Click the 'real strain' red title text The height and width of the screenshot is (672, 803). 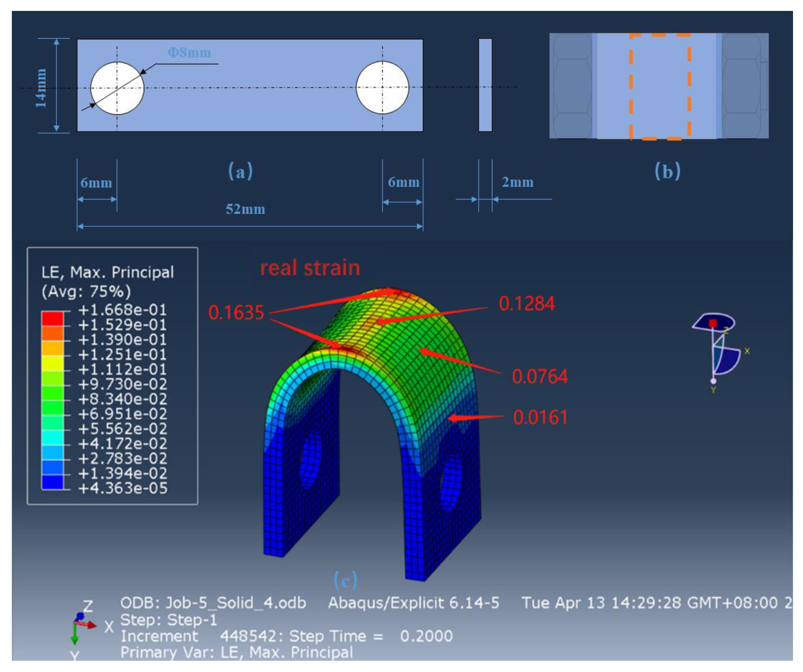[310, 268]
